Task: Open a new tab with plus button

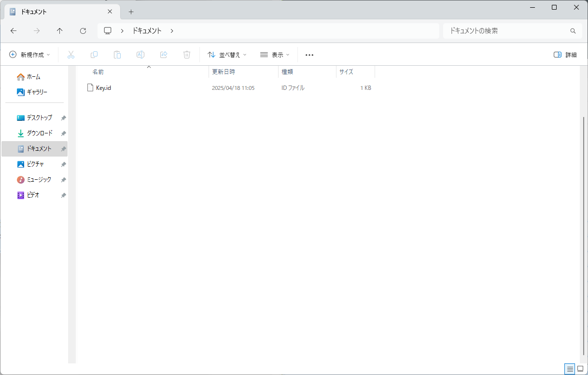Action: click(131, 12)
